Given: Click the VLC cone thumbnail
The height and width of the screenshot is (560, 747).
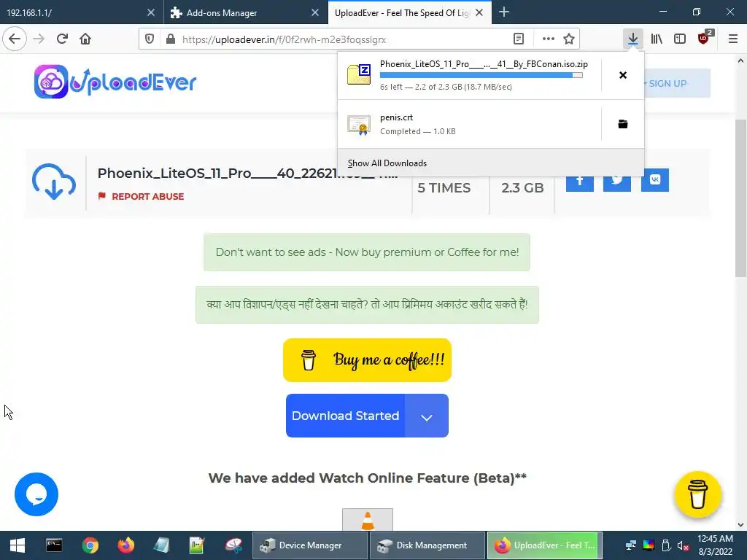Looking at the screenshot, I should (x=368, y=519).
